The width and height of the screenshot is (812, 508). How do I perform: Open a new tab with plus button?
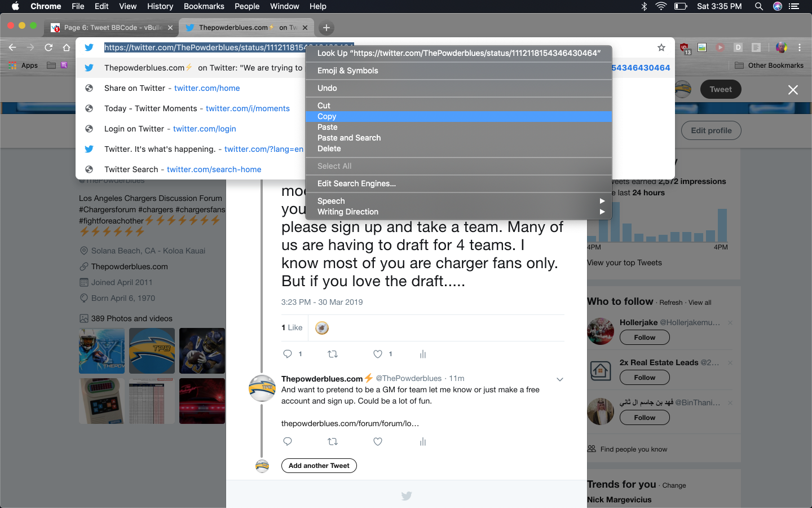tap(326, 27)
